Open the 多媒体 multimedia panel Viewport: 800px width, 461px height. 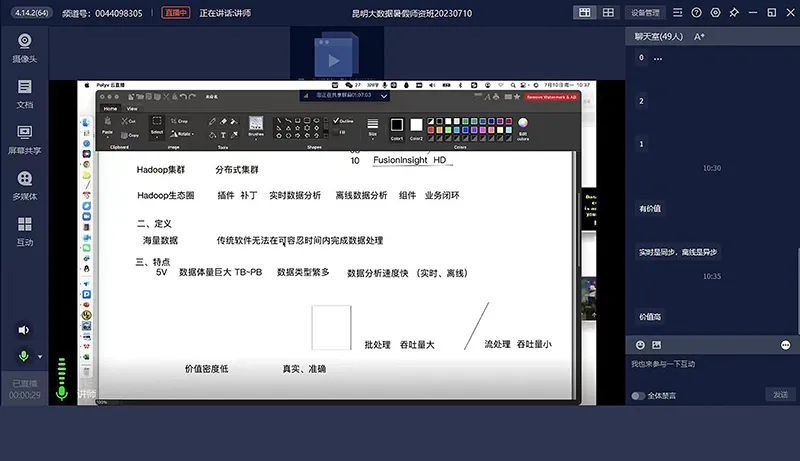pos(24,186)
